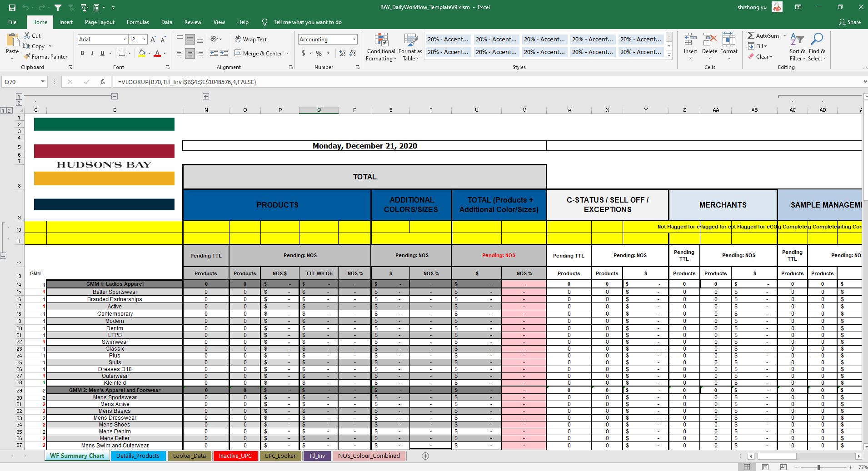Open the font size dropdown showing 12
Viewport: 868px width, 471px height.
click(x=144, y=40)
